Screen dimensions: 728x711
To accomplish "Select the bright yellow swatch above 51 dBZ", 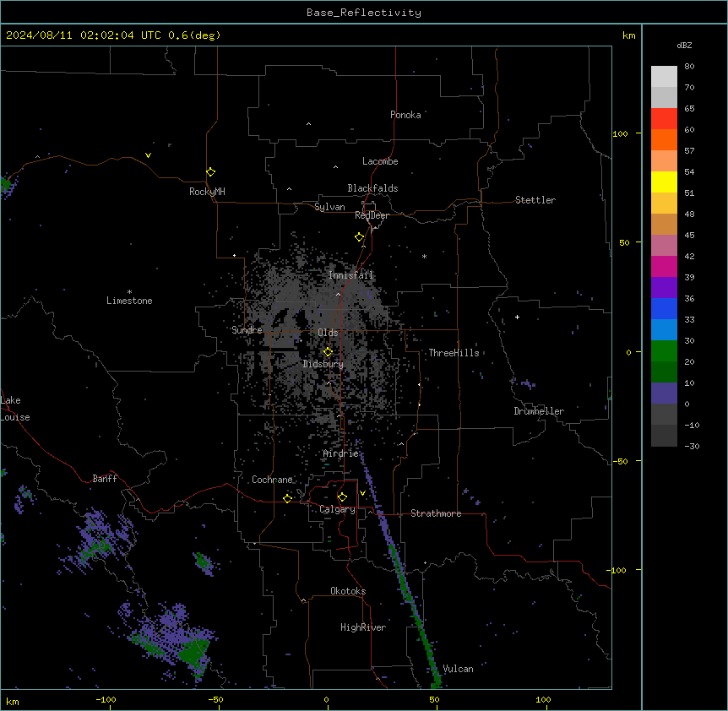I will [664, 182].
